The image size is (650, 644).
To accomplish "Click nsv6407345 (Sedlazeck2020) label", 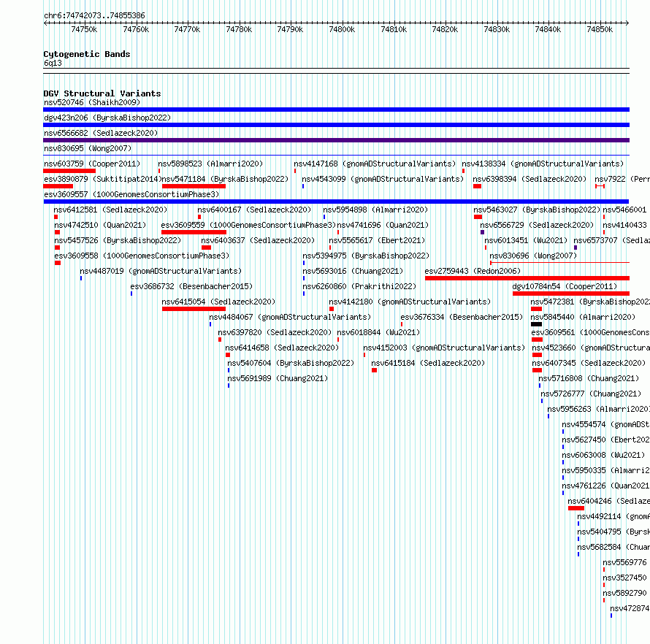I will coord(589,363).
